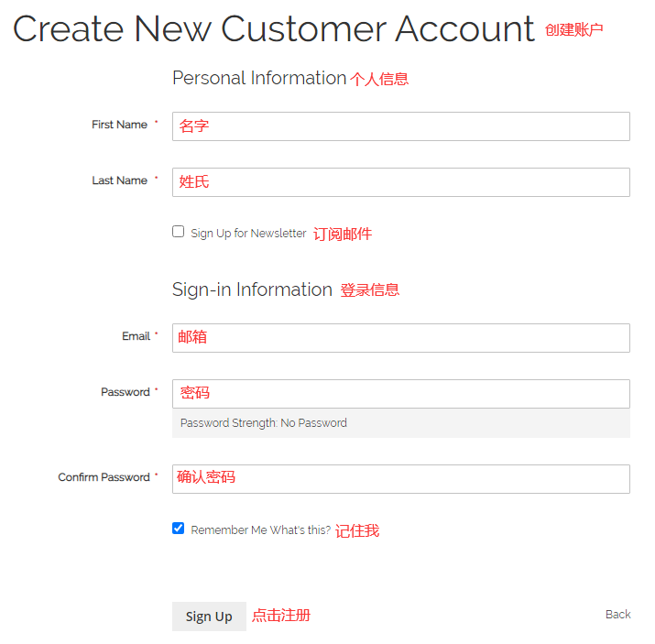
Task: Focus the Last Name text box
Action: (x=400, y=182)
